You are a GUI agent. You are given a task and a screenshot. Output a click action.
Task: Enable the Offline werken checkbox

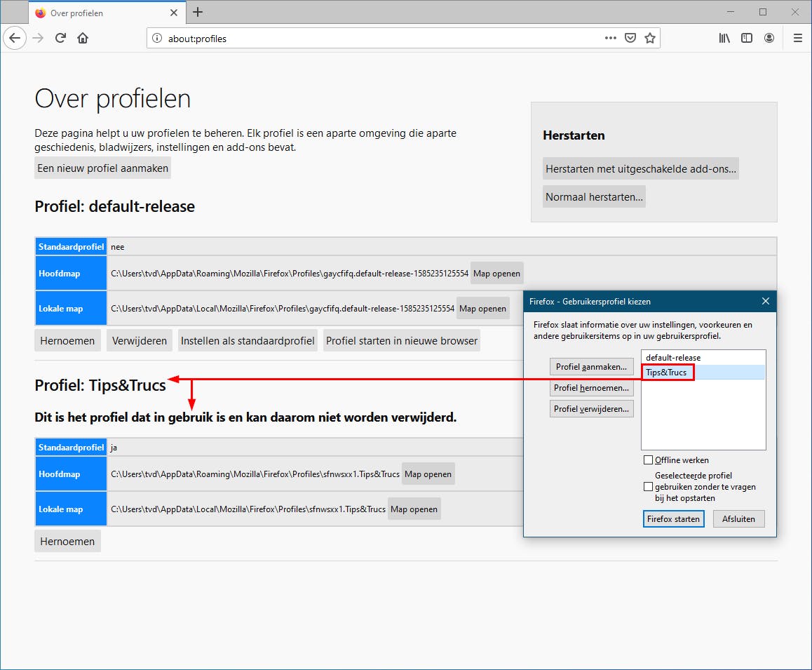(648, 460)
